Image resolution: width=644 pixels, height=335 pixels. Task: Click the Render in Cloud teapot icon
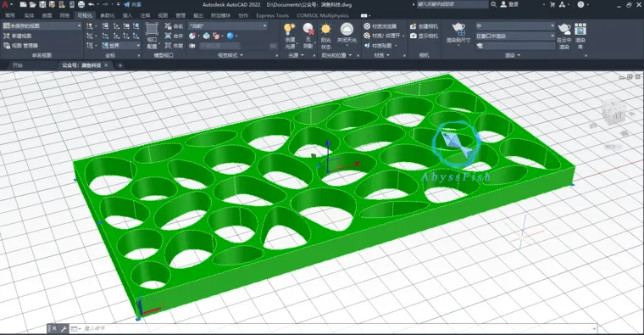pos(564,29)
